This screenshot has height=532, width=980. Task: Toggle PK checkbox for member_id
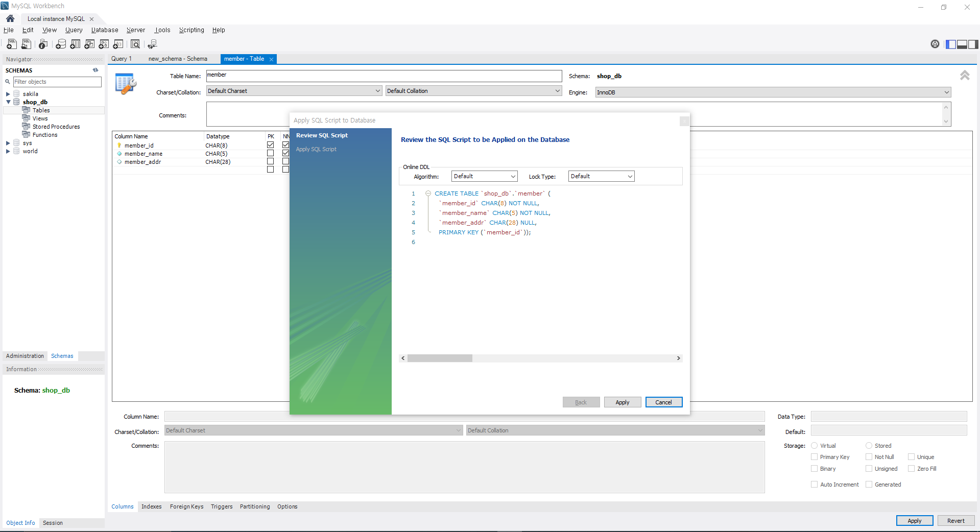click(x=270, y=145)
